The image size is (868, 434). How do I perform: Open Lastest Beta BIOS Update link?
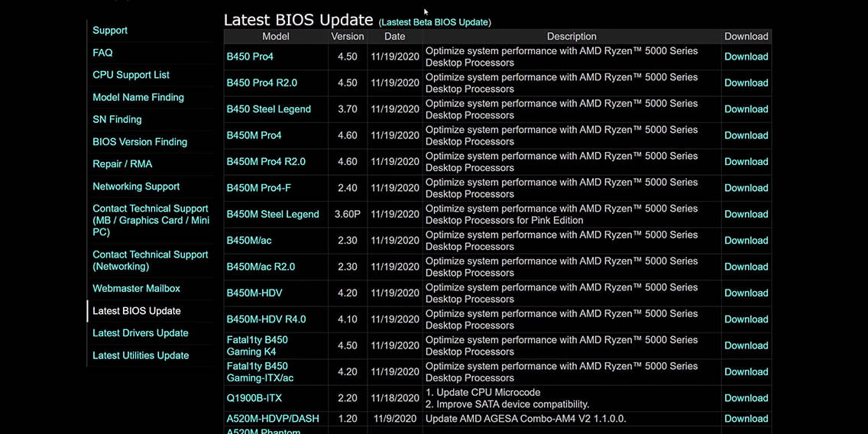[435, 22]
